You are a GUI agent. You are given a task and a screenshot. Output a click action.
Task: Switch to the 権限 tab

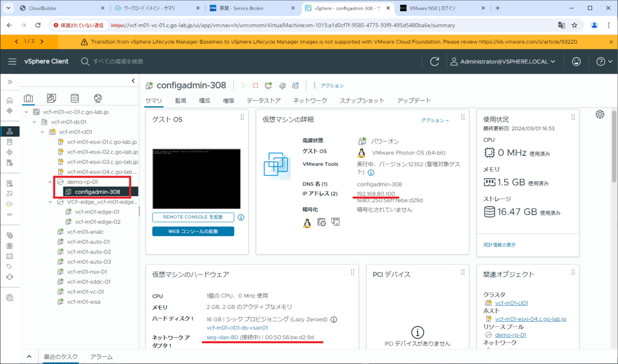coord(229,100)
